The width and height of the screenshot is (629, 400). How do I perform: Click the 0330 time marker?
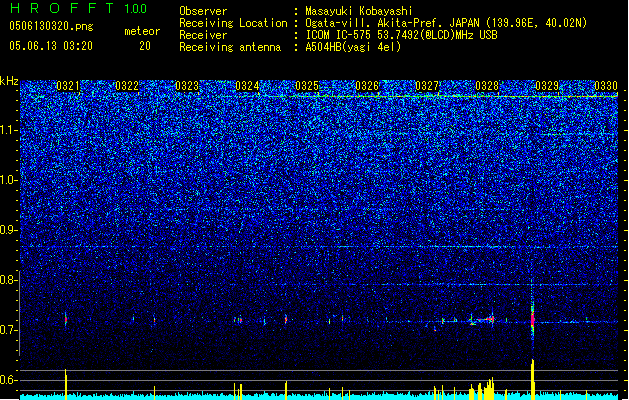pos(606,86)
